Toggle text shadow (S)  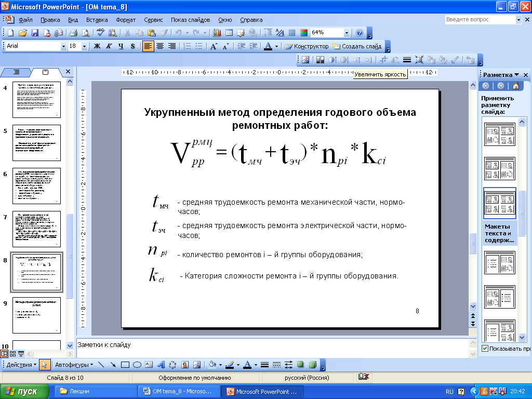click(132, 46)
